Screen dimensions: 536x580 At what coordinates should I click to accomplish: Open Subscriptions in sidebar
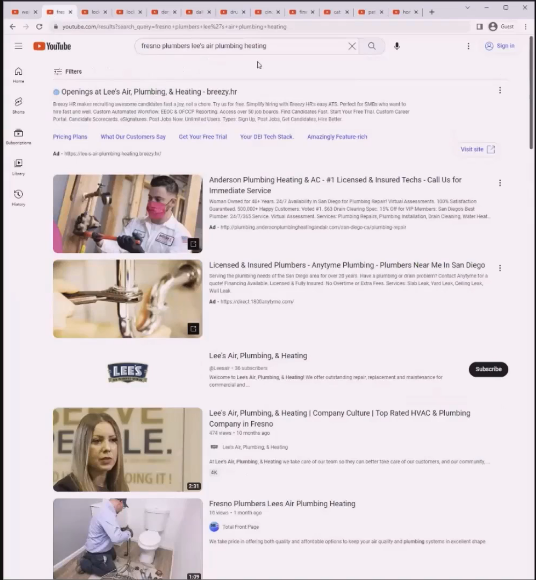[18, 136]
